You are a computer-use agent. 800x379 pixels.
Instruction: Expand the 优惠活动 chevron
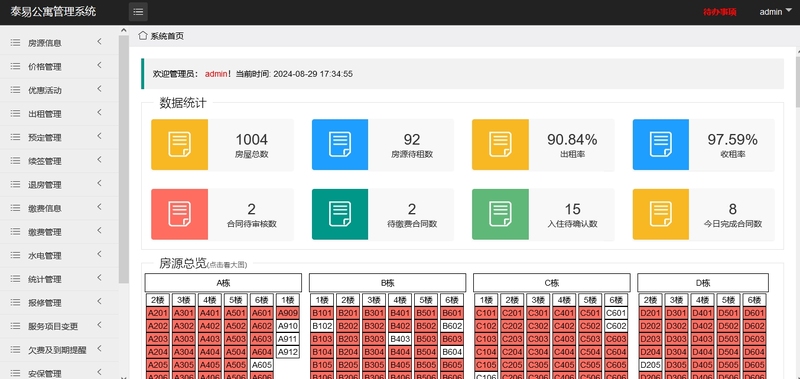click(99, 88)
